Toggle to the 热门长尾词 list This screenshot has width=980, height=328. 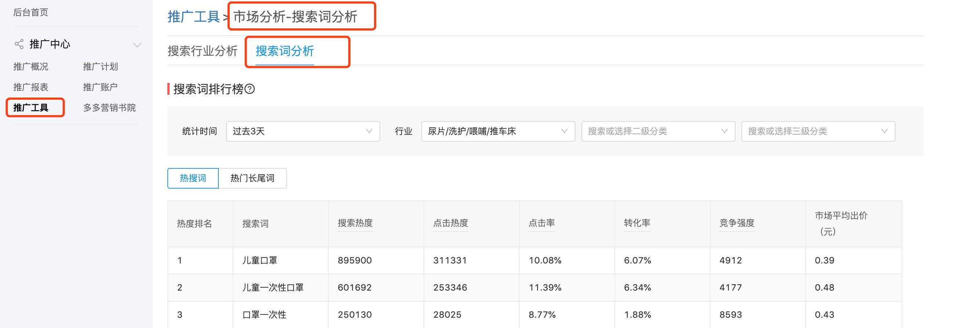tap(252, 178)
